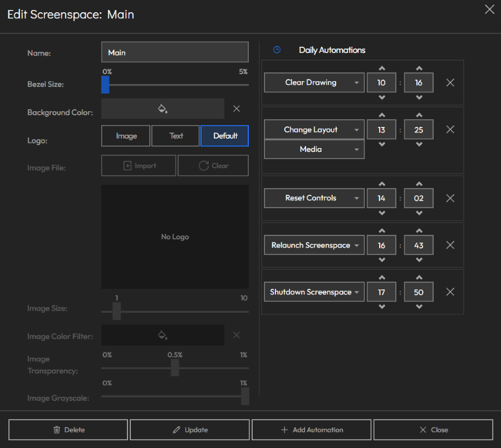The width and height of the screenshot is (501, 448).
Task: Click Shutdown Screenspace hour field showing 17
Action: [x=381, y=292]
